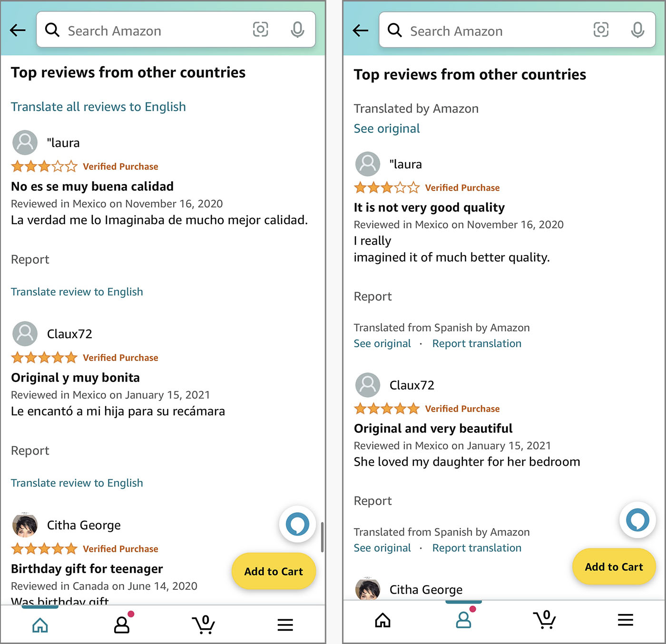Click Translate all reviews to English

click(x=98, y=107)
